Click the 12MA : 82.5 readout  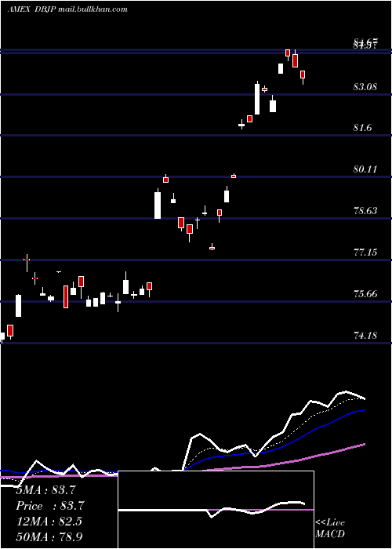pyautogui.click(x=49, y=521)
